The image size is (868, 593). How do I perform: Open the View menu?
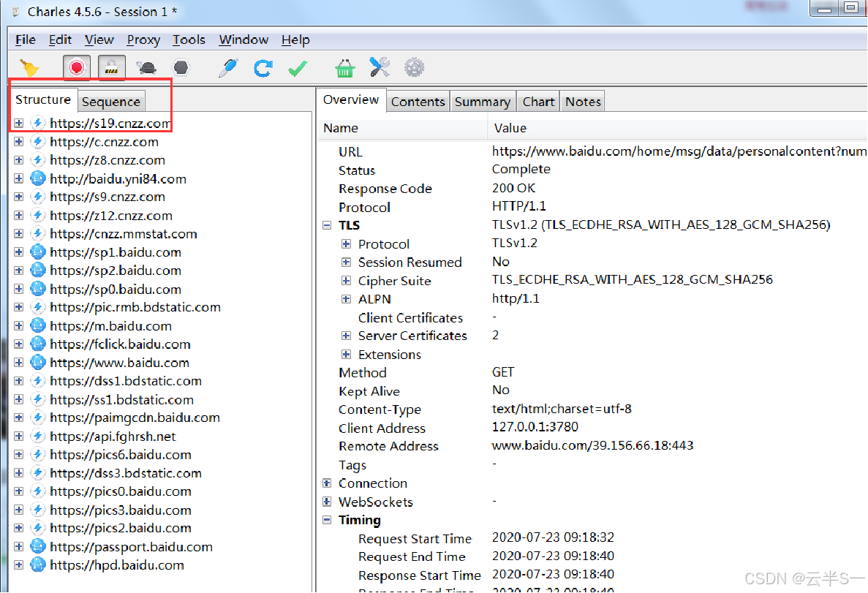pyautogui.click(x=99, y=40)
